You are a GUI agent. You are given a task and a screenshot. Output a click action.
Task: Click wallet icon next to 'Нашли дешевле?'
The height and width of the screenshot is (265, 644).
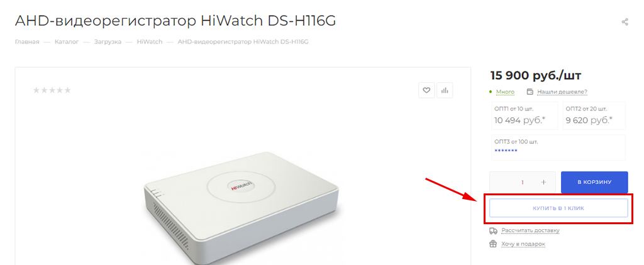pos(530,92)
